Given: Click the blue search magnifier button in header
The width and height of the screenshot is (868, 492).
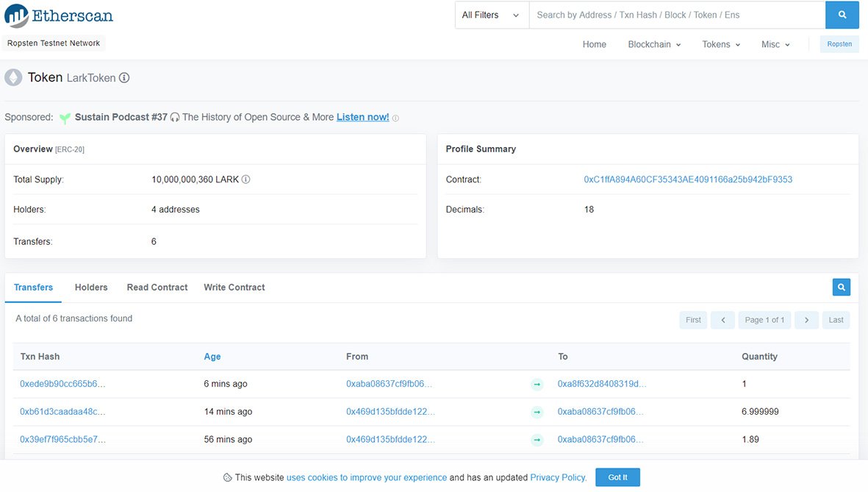Looking at the screenshot, I should 842,15.
